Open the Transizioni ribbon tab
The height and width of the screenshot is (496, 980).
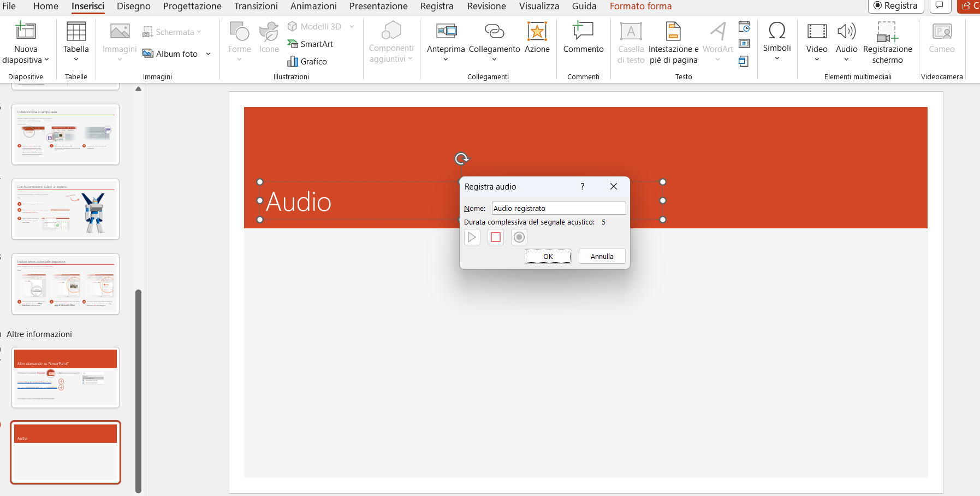pos(256,6)
